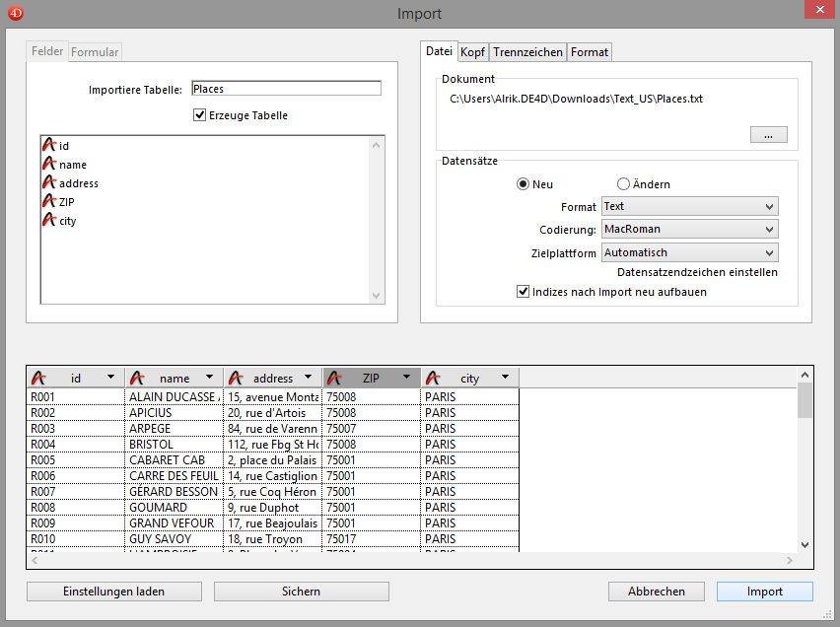This screenshot has height=627, width=840.
Task: Open the Kopf tab
Action: point(472,52)
